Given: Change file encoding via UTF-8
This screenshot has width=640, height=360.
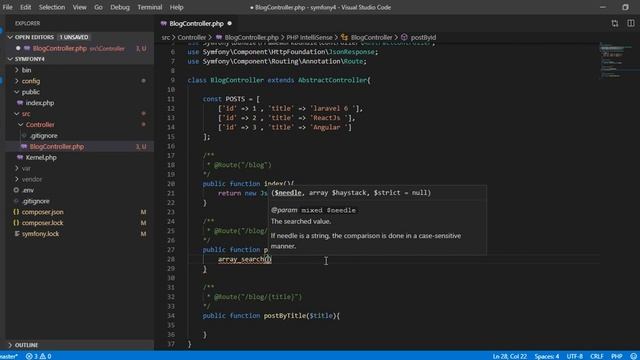Looking at the screenshot, I should [x=575, y=356].
